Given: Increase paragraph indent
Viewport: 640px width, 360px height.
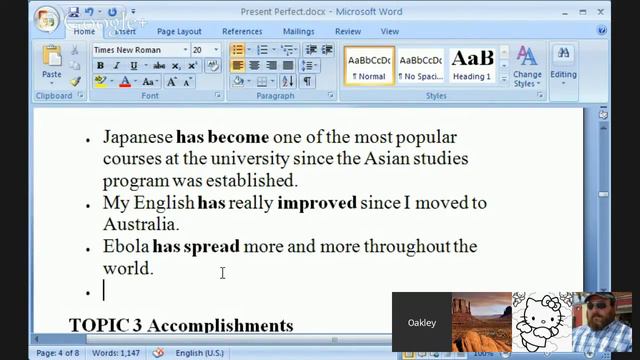Looking at the screenshot, I should pos(327,50).
